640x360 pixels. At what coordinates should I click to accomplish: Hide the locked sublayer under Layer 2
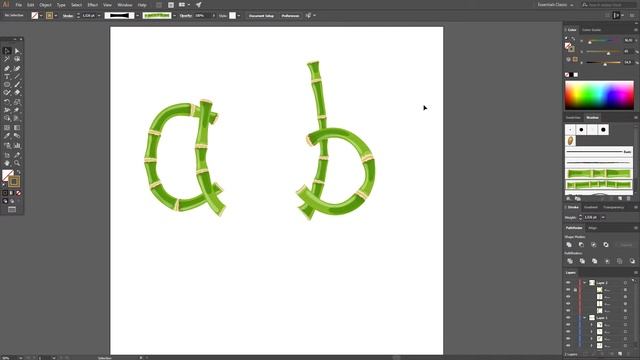(568, 290)
